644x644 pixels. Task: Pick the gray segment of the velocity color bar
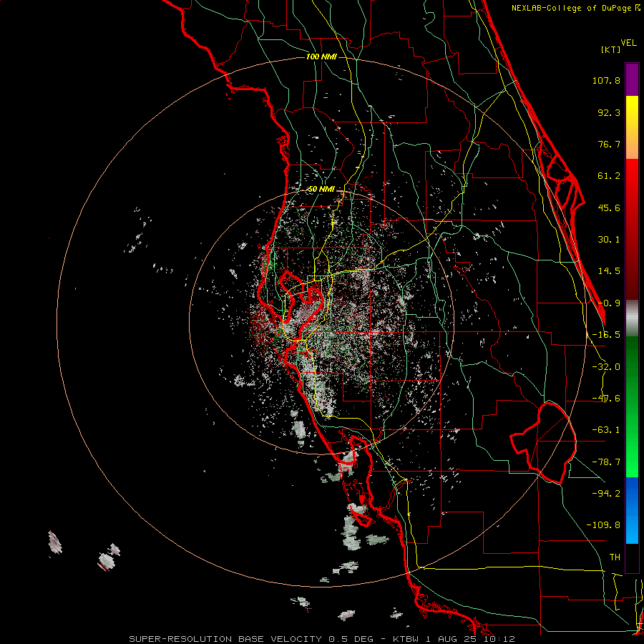pyautogui.click(x=632, y=318)
